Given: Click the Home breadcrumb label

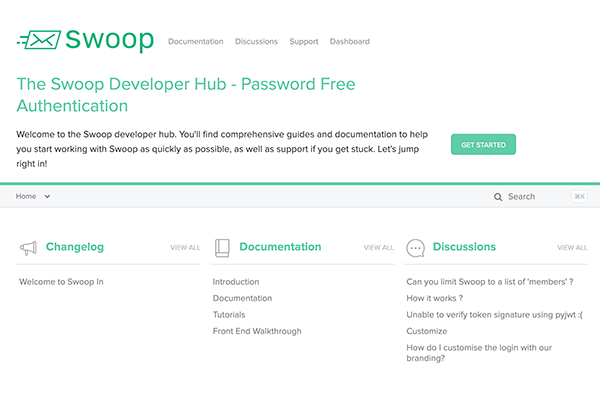Looking at the screenshot, I should point(26,196).
